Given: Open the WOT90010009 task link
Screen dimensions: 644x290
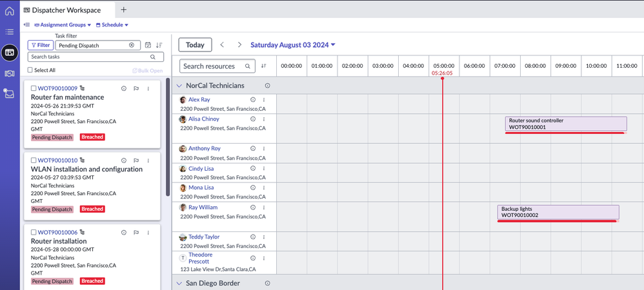Looking at the screenshot, I should 57,88.
